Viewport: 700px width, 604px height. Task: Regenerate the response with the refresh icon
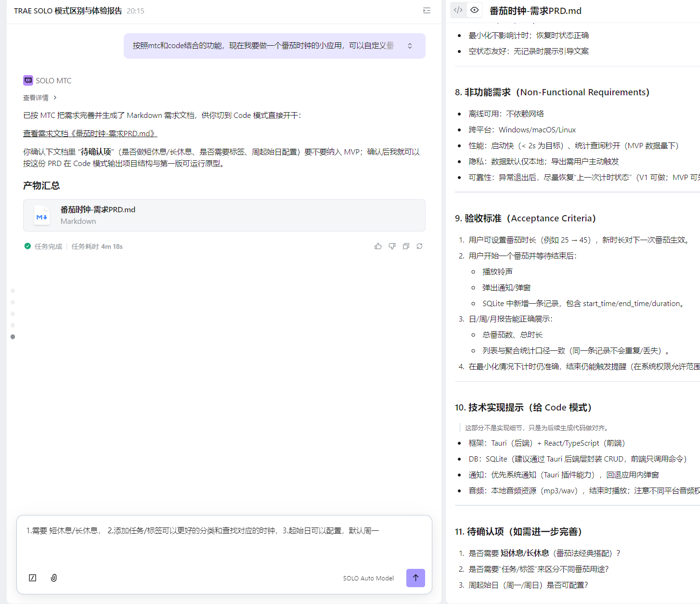tap(420, 246)
